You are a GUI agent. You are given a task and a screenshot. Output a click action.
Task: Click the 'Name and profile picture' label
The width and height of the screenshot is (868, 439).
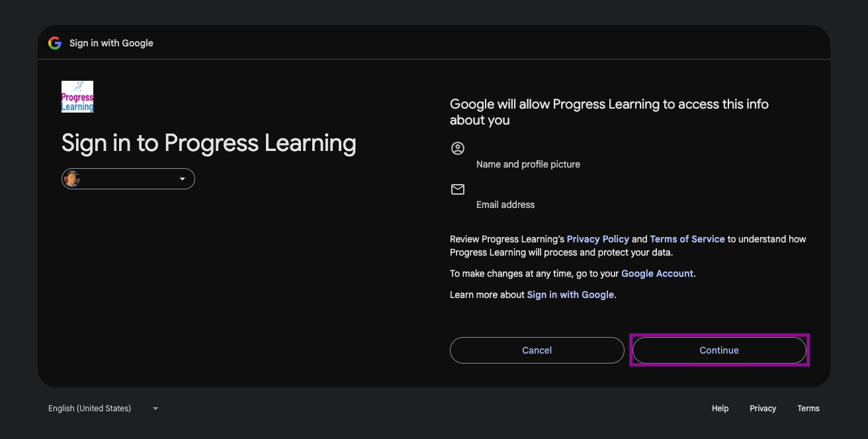528,164
